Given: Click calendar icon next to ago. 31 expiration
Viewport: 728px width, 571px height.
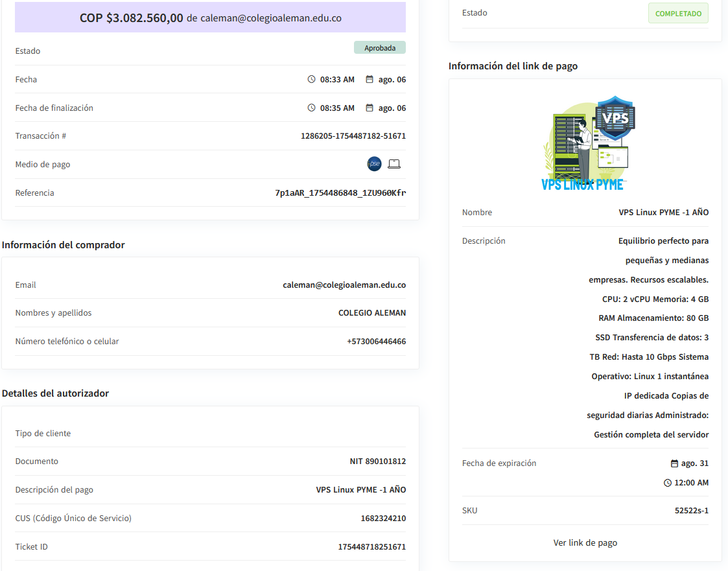Looking at the screenshot, I should [x=674, y=463].
